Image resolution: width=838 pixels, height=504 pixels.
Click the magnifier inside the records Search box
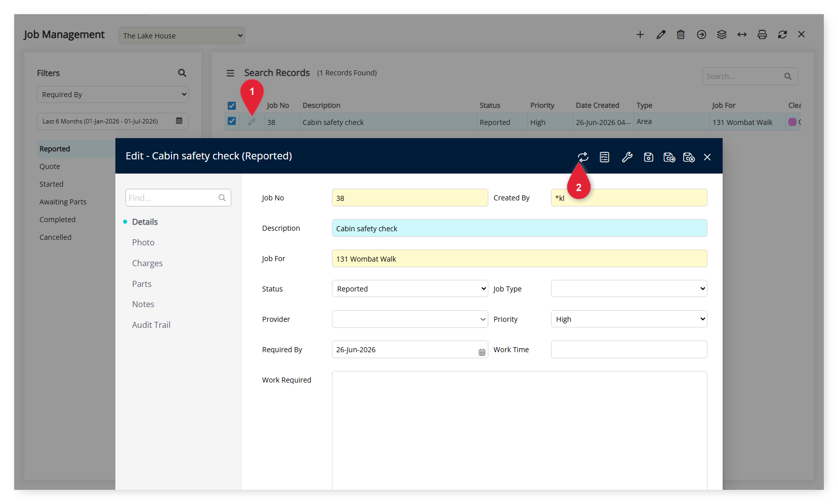point(788,76)
